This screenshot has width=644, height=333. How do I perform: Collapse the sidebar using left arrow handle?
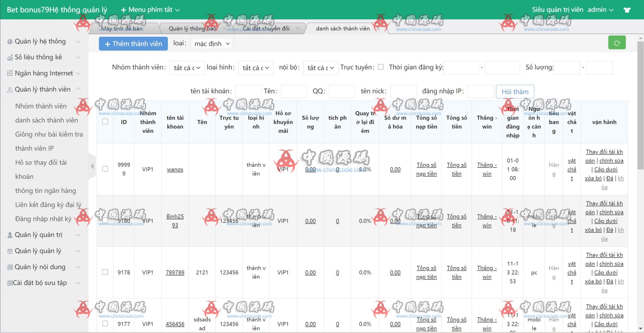click(92, 166)
